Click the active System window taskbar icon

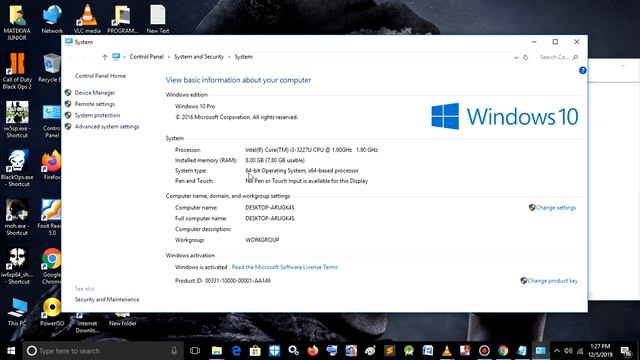[x=541, y=351]
